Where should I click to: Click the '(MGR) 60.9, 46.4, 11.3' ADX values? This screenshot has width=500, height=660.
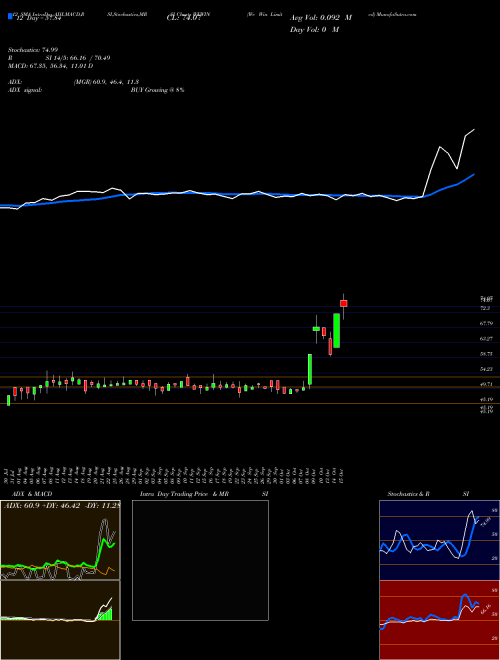pos(106,82)
